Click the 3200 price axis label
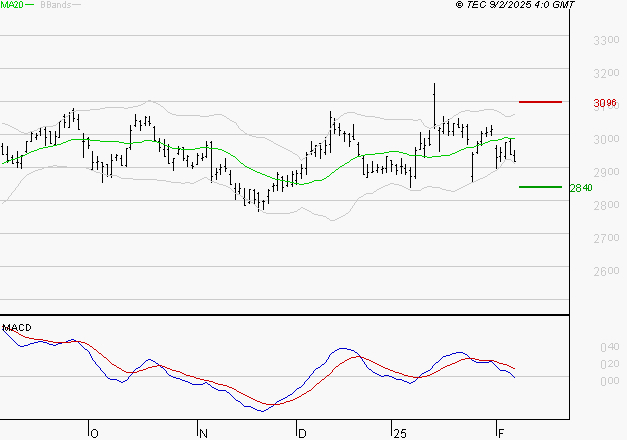 (606, 73)
